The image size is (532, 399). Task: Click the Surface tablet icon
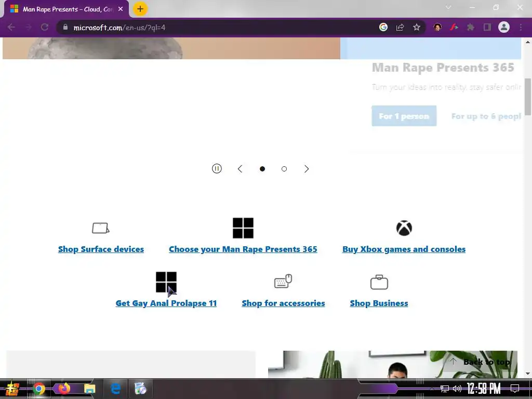101,228
